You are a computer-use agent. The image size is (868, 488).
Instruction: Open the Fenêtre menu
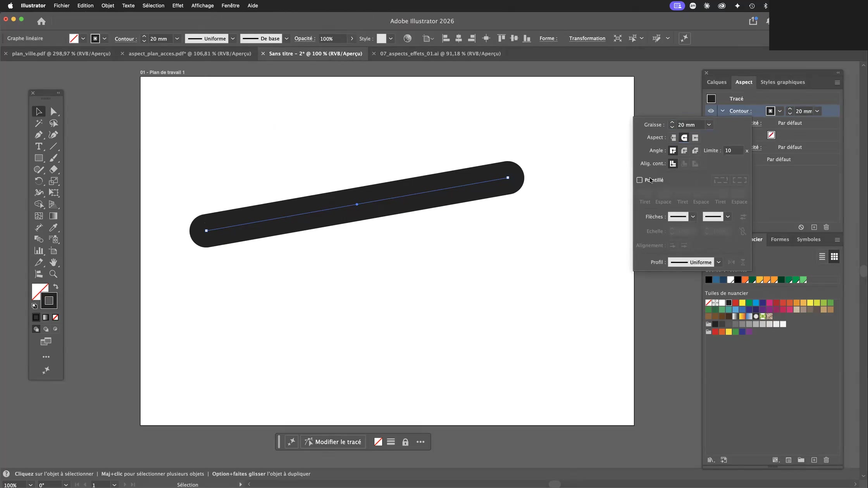coord(230,6)
